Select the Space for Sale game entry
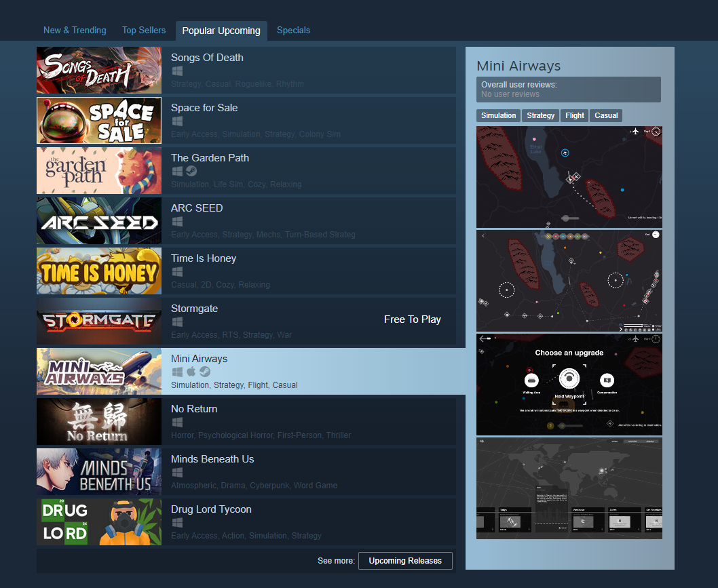The width and height of the screenshot is (718, 588). pyautogui.click(x=305, y=121)
